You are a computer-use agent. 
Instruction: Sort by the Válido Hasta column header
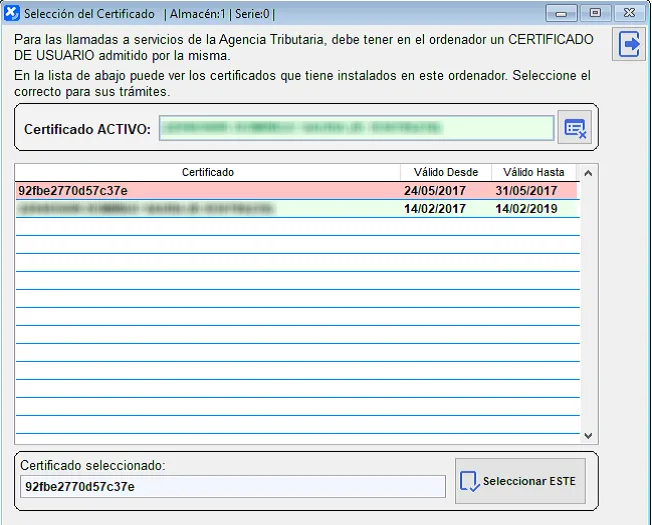click(x=534, y=173)
